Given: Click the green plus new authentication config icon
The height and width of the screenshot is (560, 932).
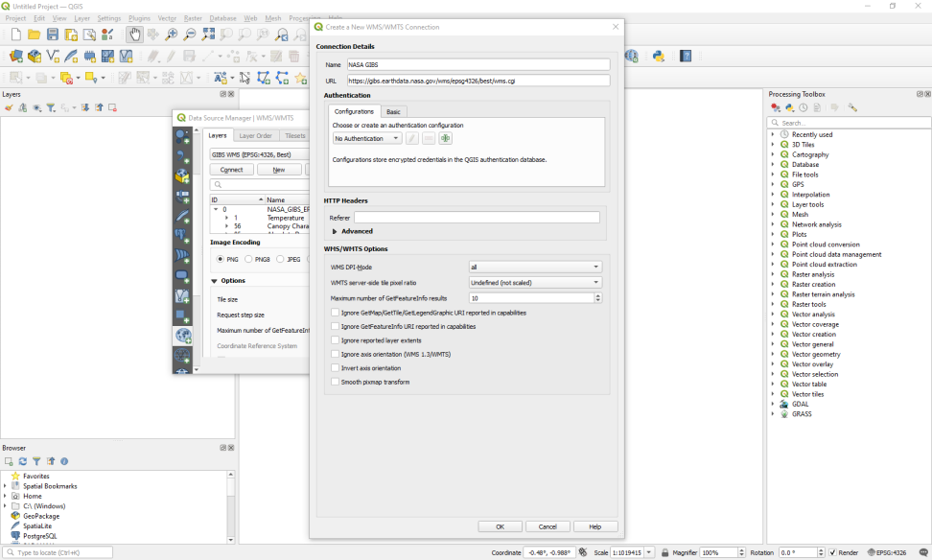Looking at the screenshot, I should 445,138.
